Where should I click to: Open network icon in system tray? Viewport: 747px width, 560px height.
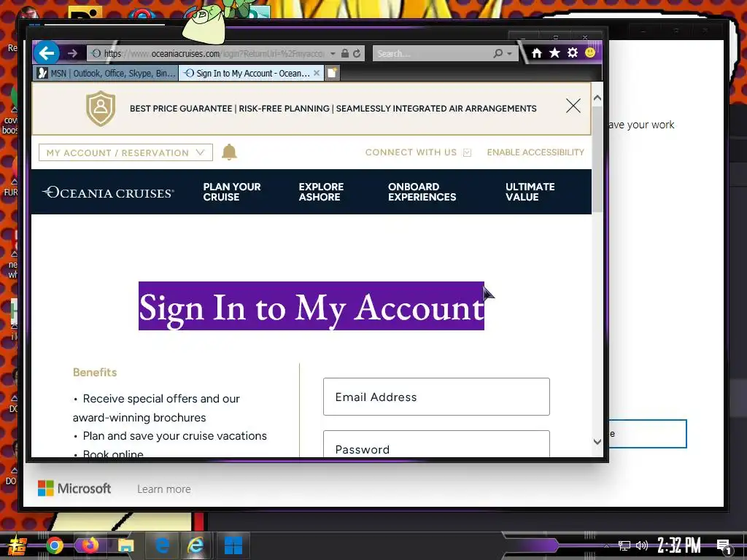click(624, 545)
